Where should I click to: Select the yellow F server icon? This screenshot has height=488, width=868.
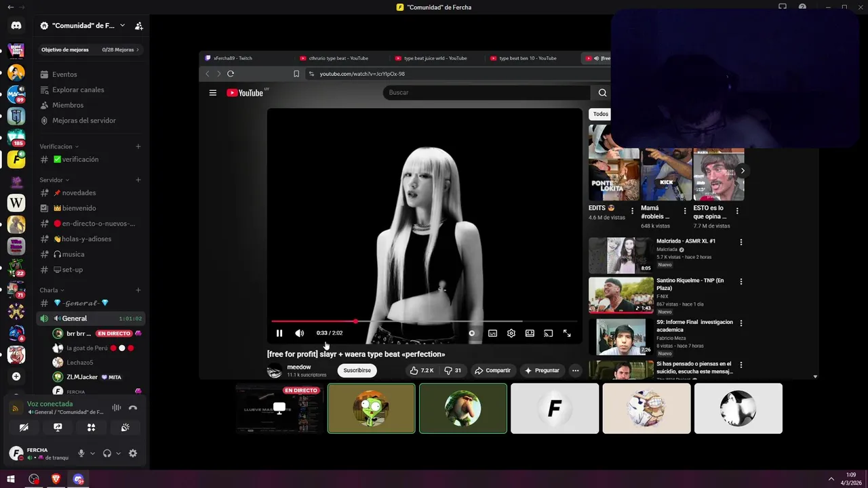16,159
